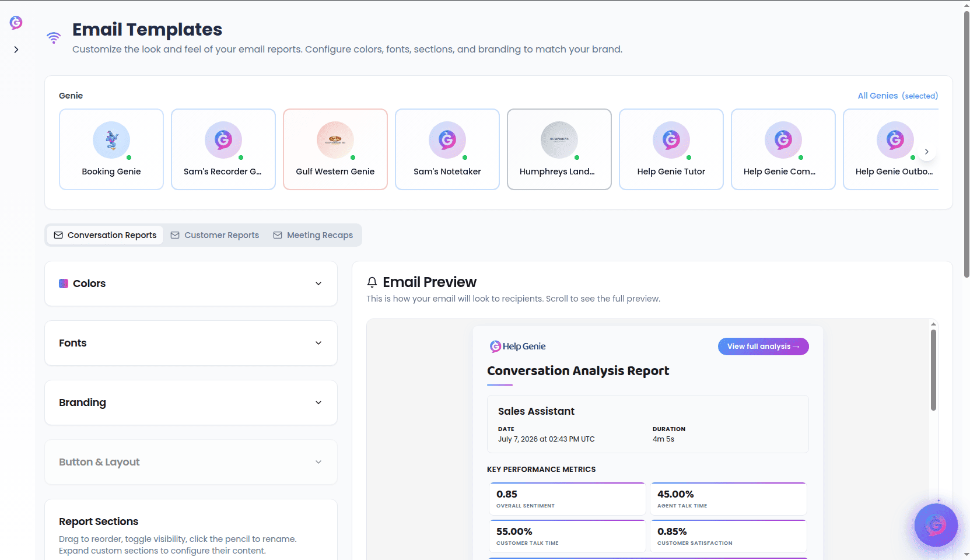Click the Help Genie Tutor label
Screen dimensions: 970x560
671,171
